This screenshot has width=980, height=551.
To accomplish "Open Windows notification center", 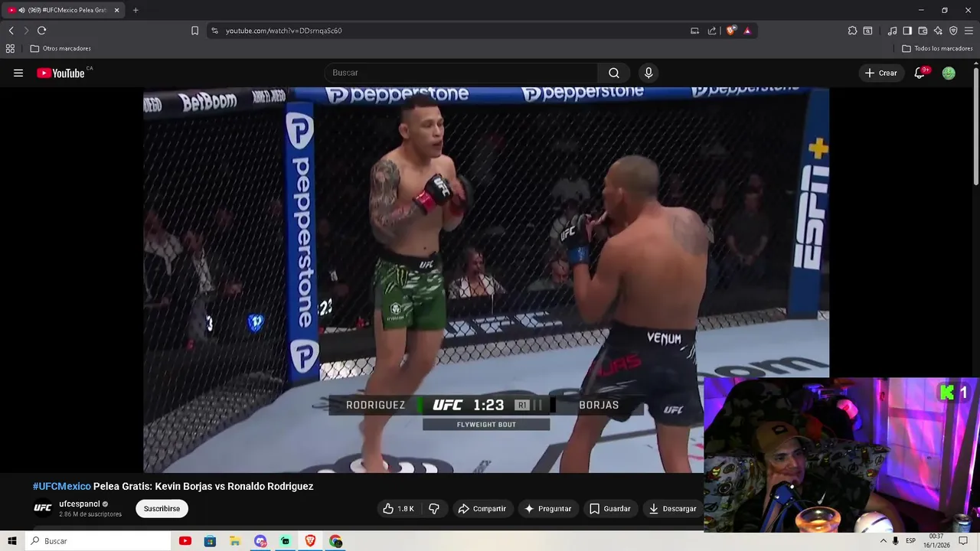I will [x=963, y=541].
